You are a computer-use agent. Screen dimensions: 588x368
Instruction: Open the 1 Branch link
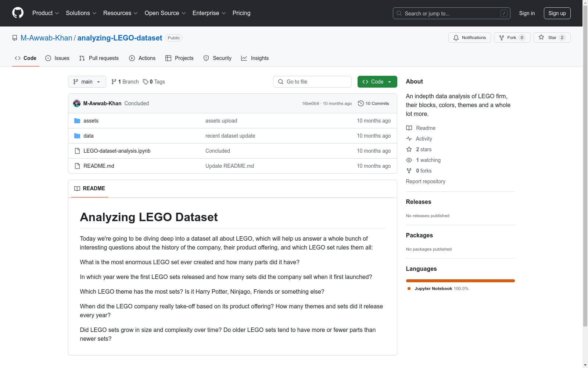point(125,82)
